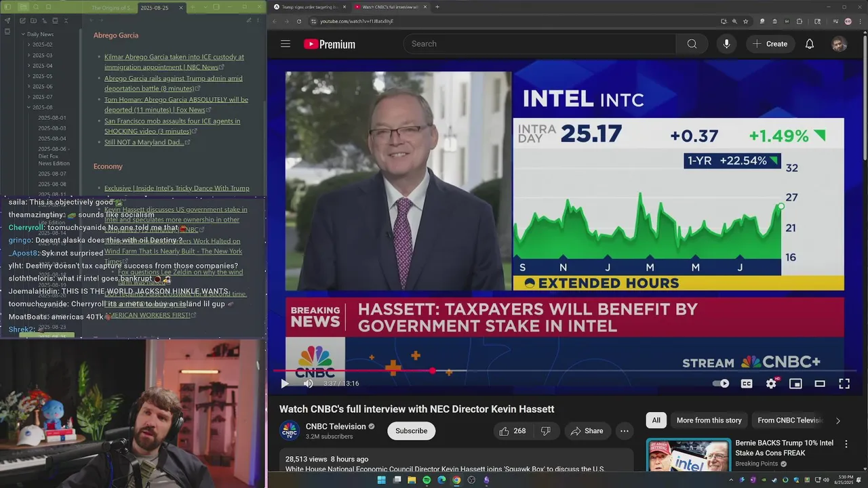The height and width of the screenshot is (488, 868).
Task: Change sort order in Obsidian explorer
Action: 44,21
